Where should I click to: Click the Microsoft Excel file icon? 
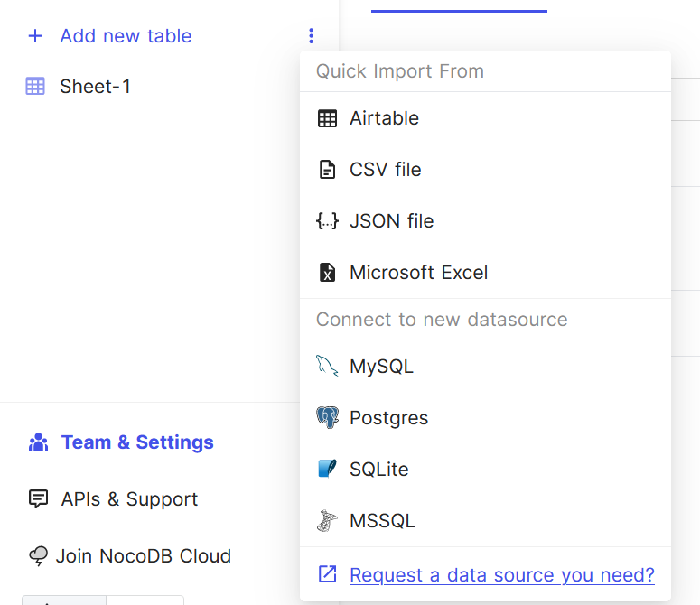(x=327, y=272)
